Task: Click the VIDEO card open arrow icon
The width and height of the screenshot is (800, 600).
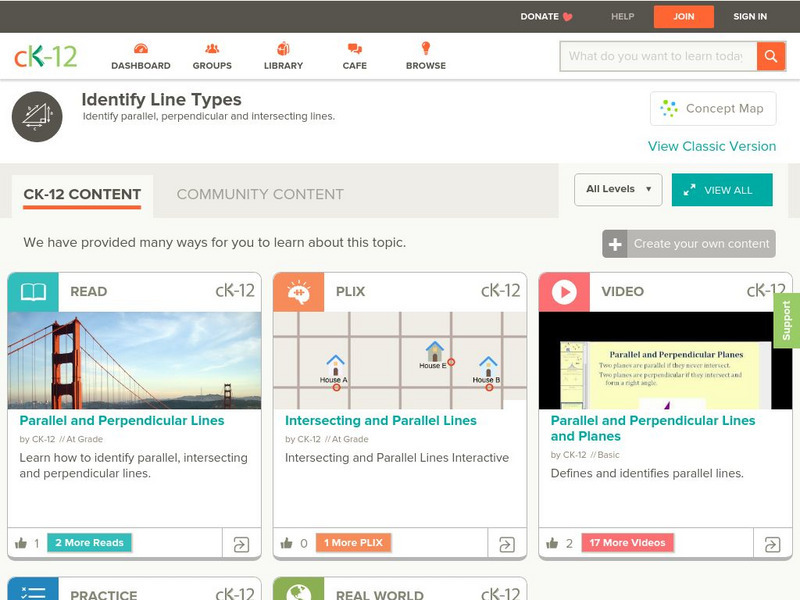Action: [x=772, y=544]
